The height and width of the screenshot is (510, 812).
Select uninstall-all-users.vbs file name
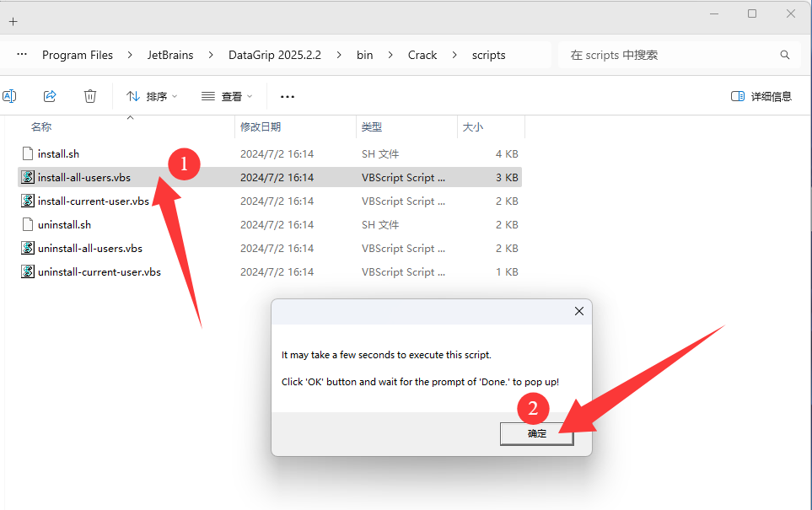(x=90, y=249)
